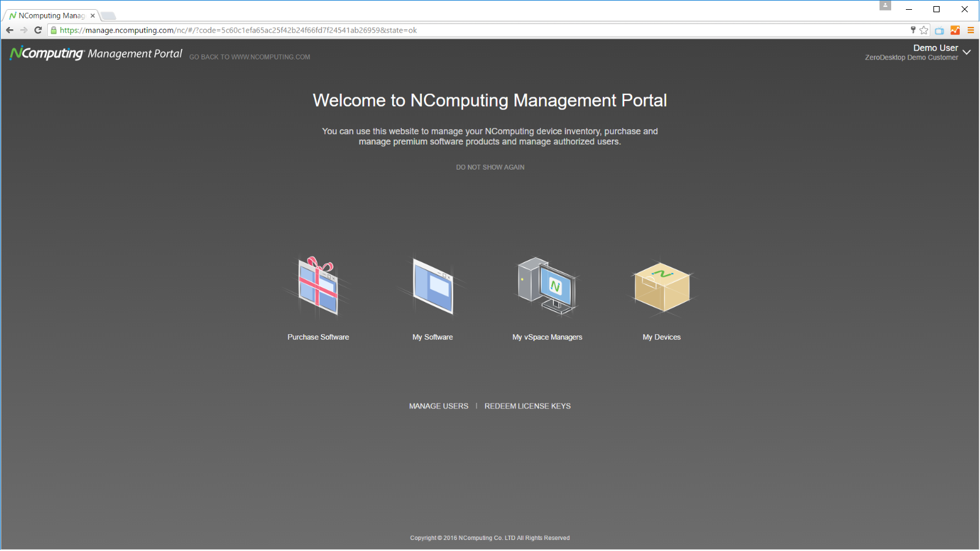Bookmark the page with star icon
This screenshot has width=980, height=551.
point(924,30)
